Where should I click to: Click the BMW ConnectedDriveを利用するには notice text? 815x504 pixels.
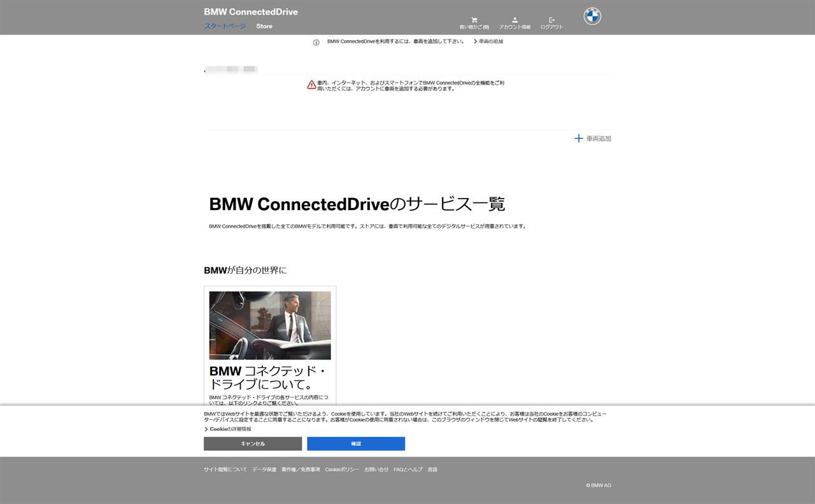pyautogui.click(x=395, y=41)
